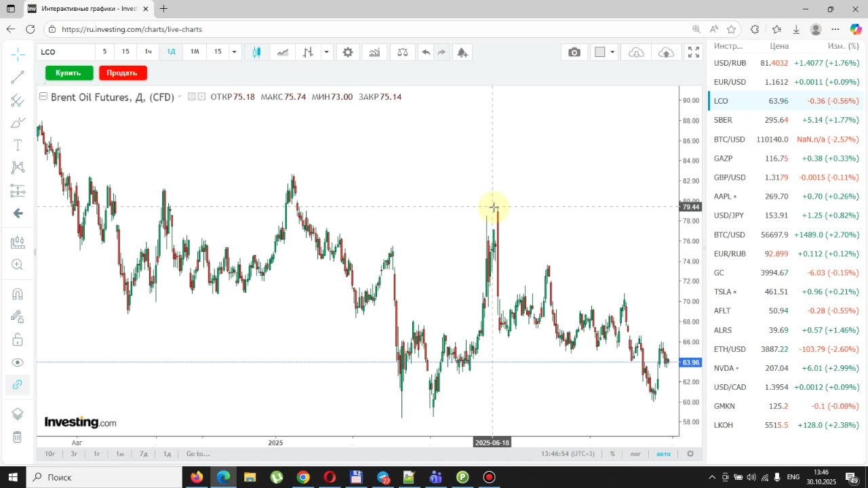
Task: Select the crosshair cursor tool
Action: pos(18,54)
